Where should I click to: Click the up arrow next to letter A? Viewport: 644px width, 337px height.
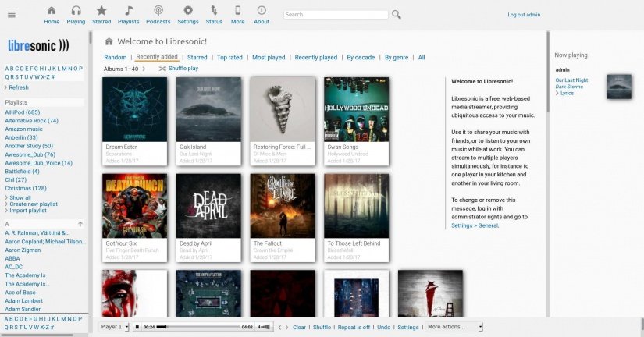[80, 224]
